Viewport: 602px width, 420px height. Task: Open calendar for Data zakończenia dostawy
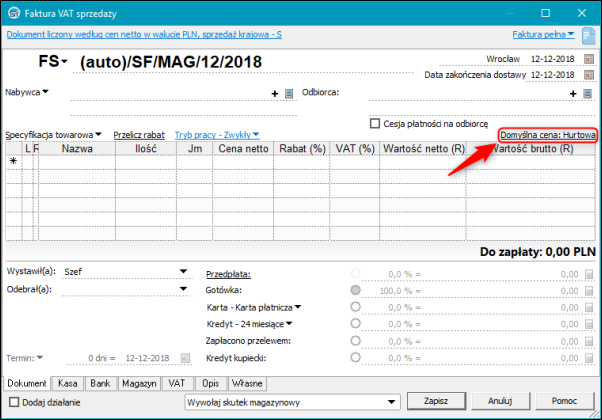(x=589, y=75)
